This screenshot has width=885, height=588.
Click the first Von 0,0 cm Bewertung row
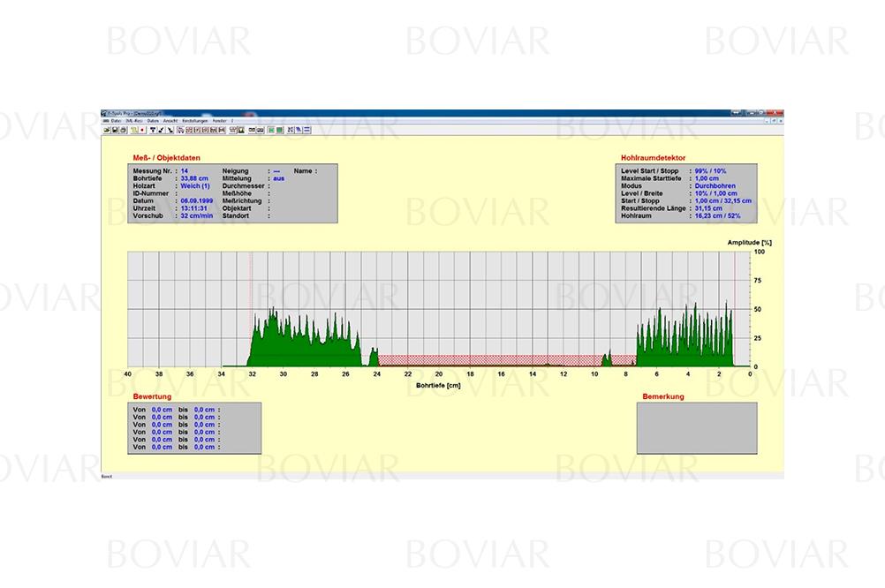tap(177, 410)
